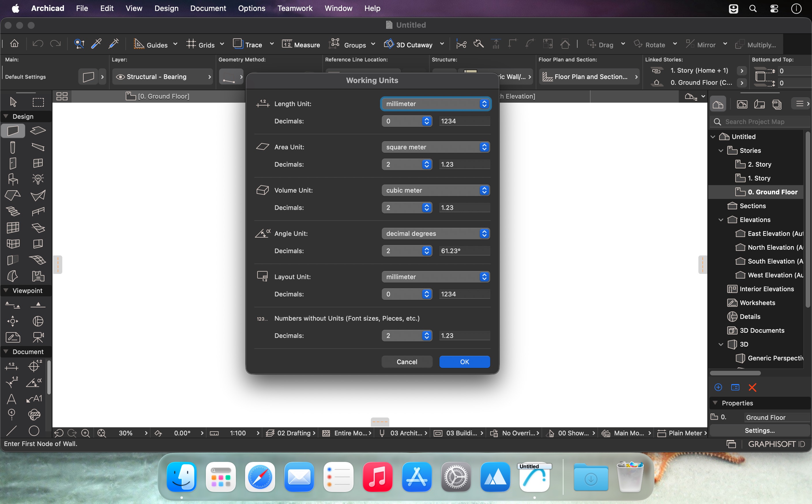
Task: Select the Lamp tool
Action: click(x=38, y=179)
